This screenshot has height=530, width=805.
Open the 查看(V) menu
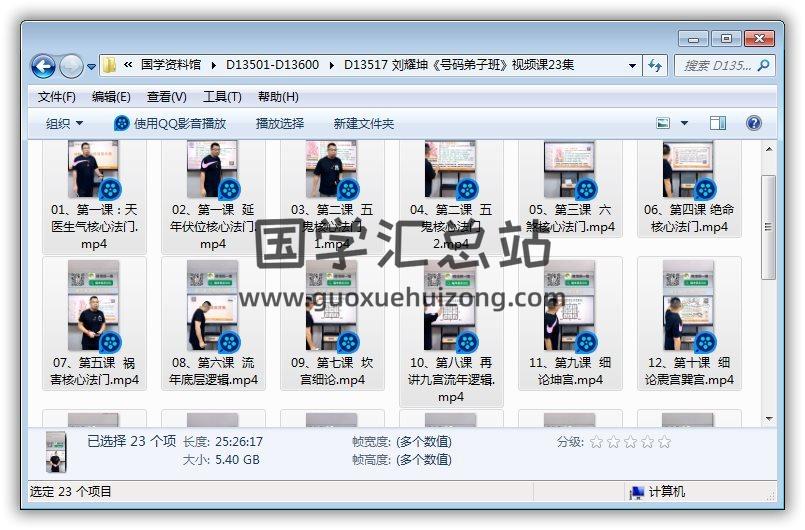point(166,97)
